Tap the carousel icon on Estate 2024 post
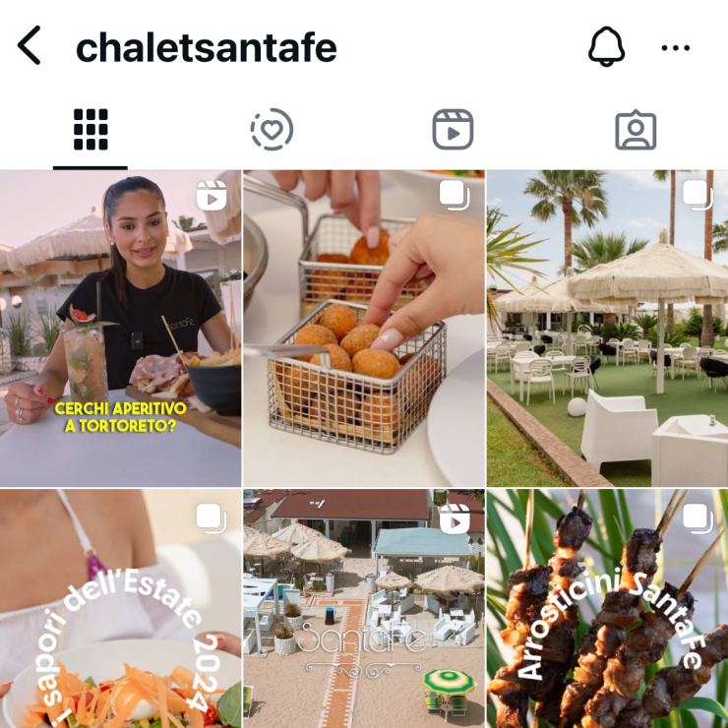Image resolution: width=728 pixels, height=728 pixels. click(212, 518)
